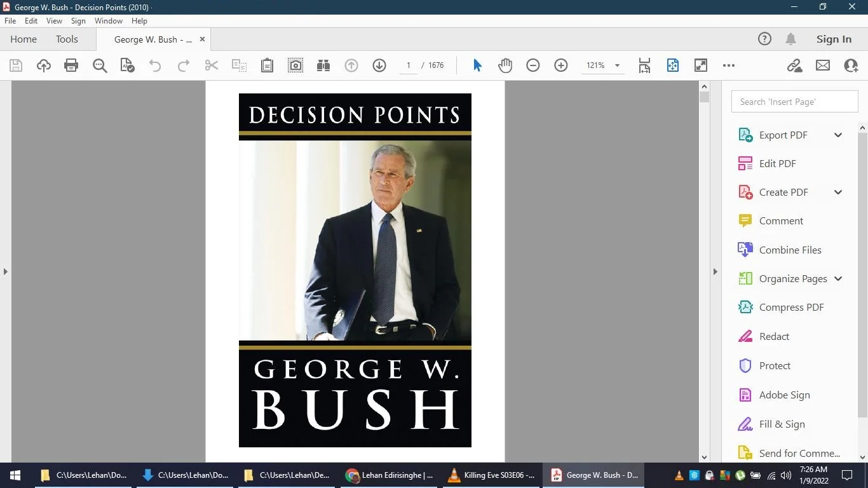Go to previous page arrow
Screen dimensions: 868x488
(x=351, y=65)
